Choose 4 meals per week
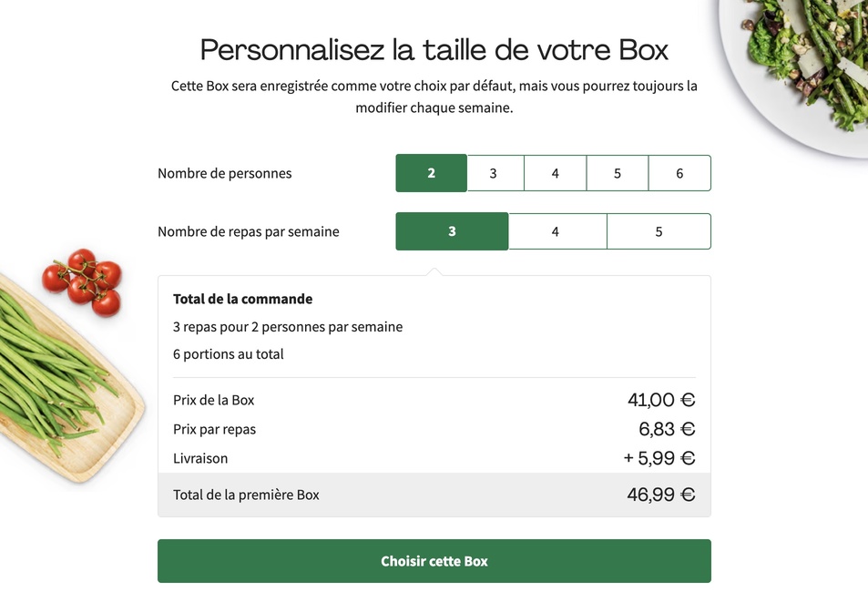The image size is (868, 592). tap(557, 231)
